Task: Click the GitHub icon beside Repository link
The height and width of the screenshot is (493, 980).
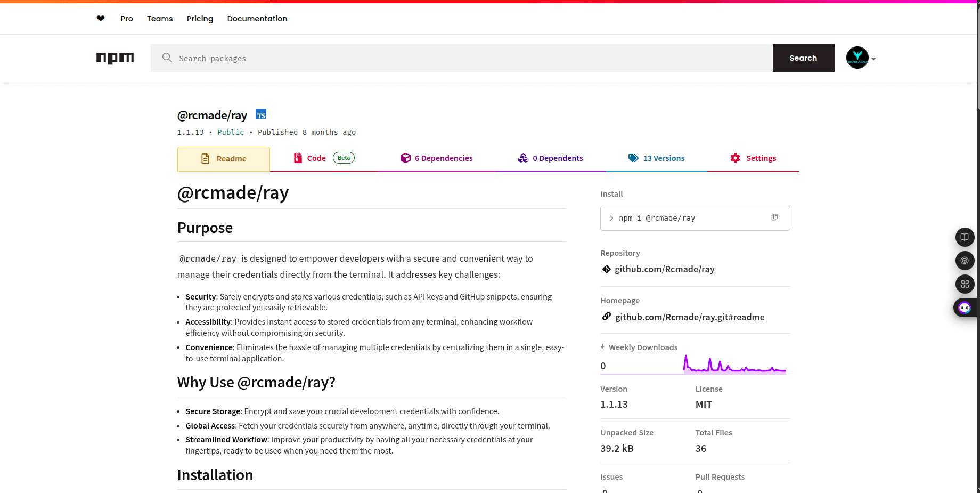Action: pyautogui.click(x=606, y=269)
